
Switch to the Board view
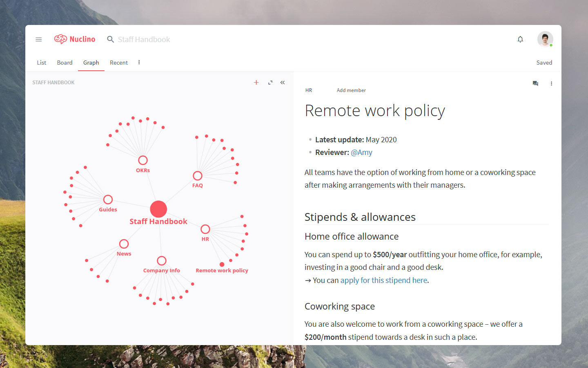coord(65,62)
